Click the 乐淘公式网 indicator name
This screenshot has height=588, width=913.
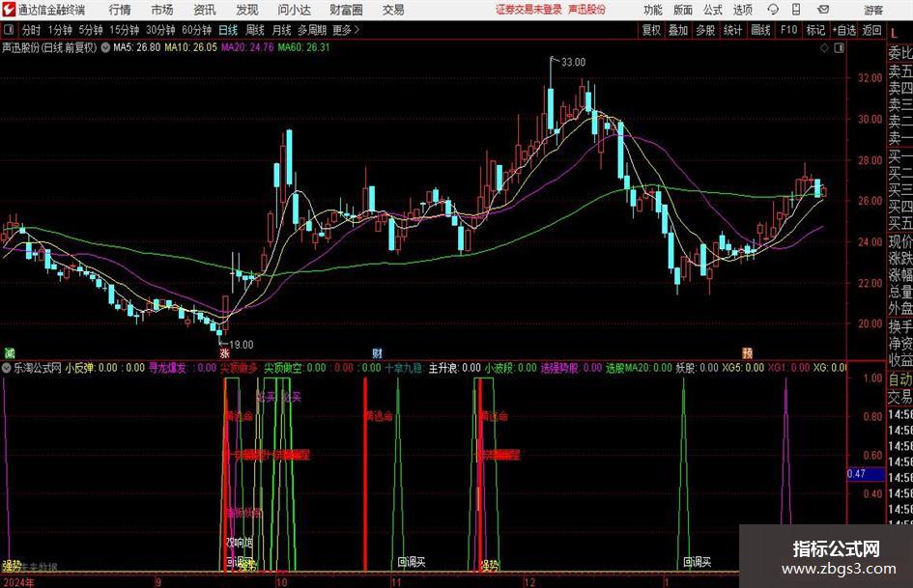(38, 368)
